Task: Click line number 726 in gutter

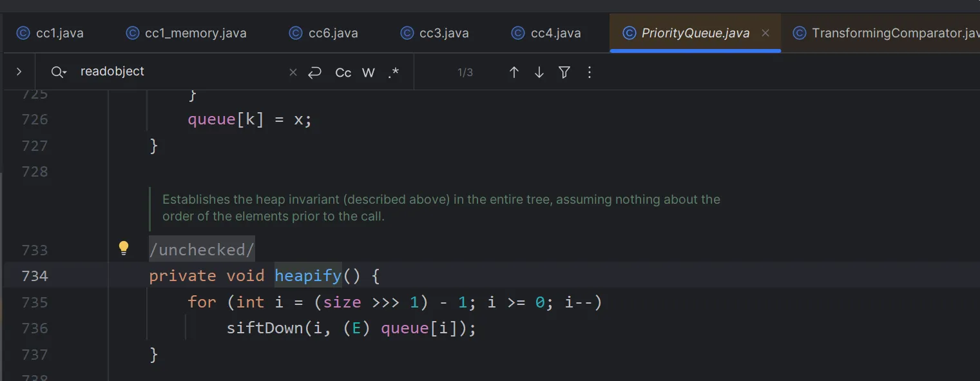Action: 35,119
